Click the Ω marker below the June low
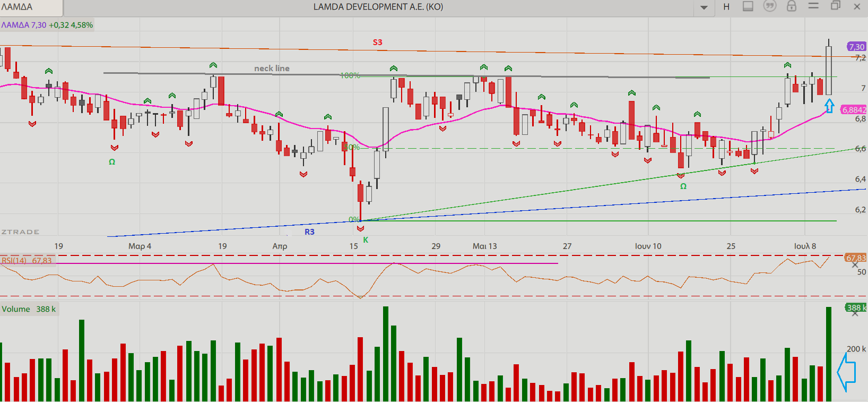Screen dimensions: 868x402 coord(683,186)
